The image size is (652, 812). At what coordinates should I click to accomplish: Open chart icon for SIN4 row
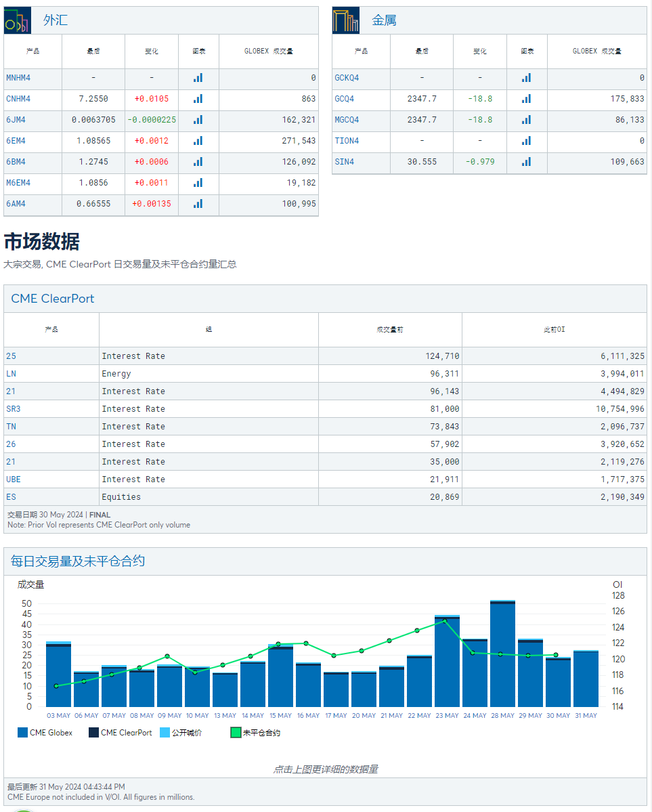click(526, 162)
